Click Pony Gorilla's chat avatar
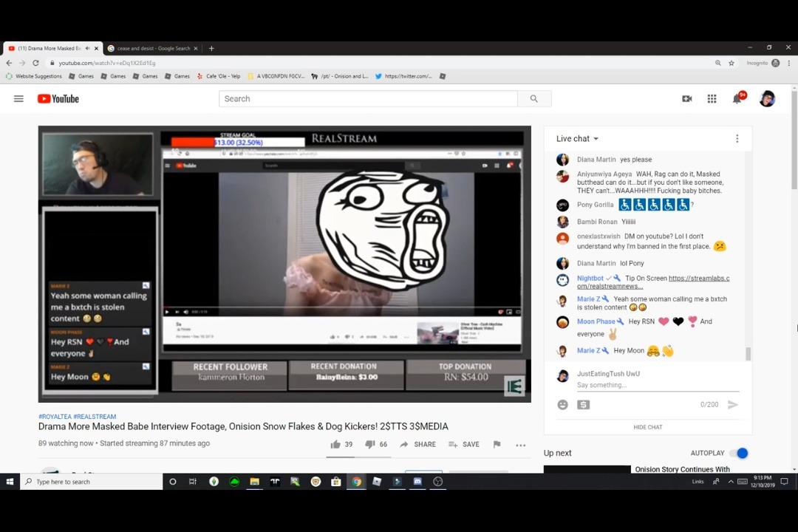Screen dimensions: 798x532 [x=562, y=205]
